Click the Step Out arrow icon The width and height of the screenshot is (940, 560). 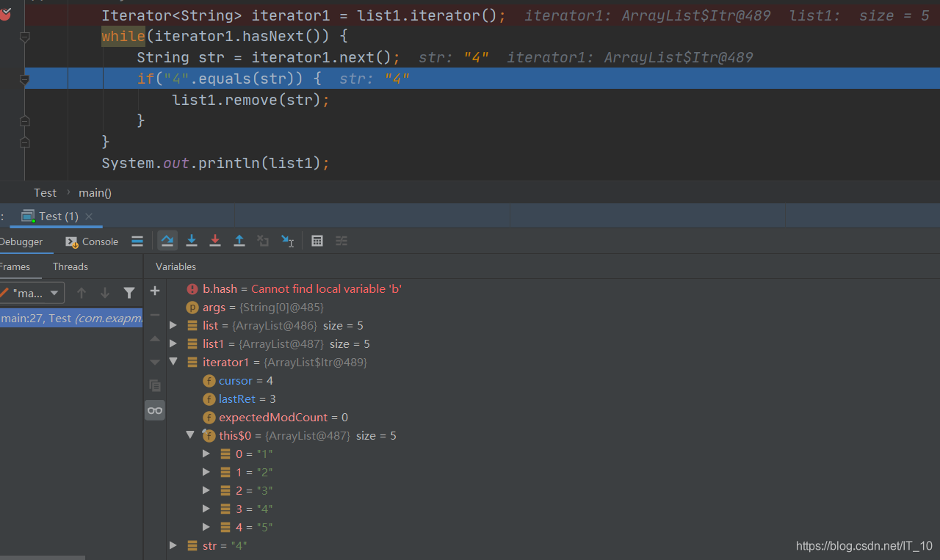[x=239, y=241]
